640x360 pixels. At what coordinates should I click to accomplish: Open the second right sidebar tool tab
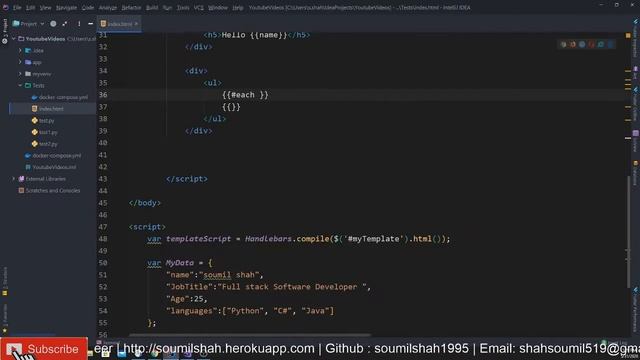(x=636, y=73)
